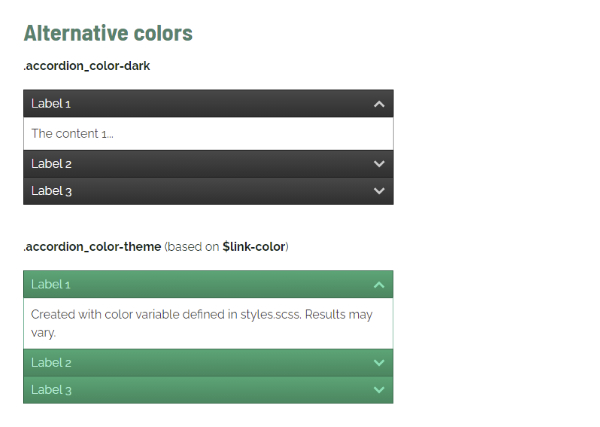Click the '(based on' text beside theme label
This screenshot has height=427, width=600.
click(x=192, y=247)
